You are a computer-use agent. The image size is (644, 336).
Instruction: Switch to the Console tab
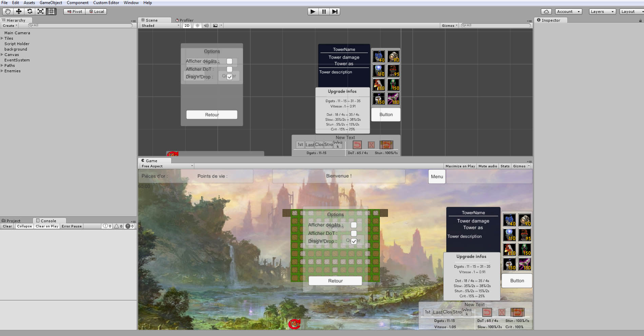pyautogui.click(x=47, y=220)
